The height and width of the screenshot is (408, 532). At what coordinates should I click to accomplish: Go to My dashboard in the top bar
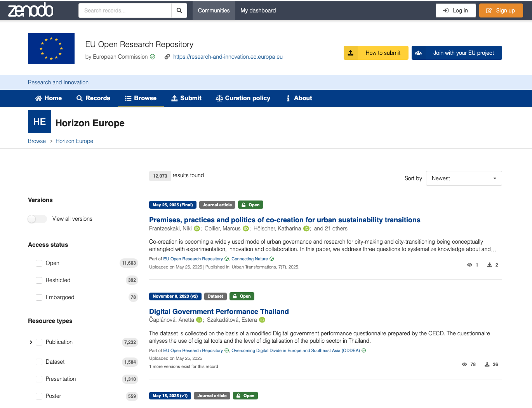[258, 10]
